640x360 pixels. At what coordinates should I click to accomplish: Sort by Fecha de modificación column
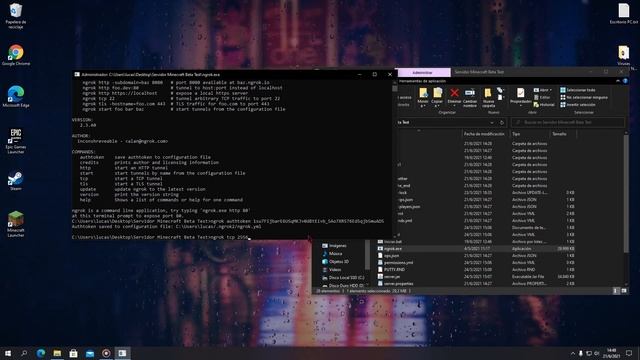point(484,134)
